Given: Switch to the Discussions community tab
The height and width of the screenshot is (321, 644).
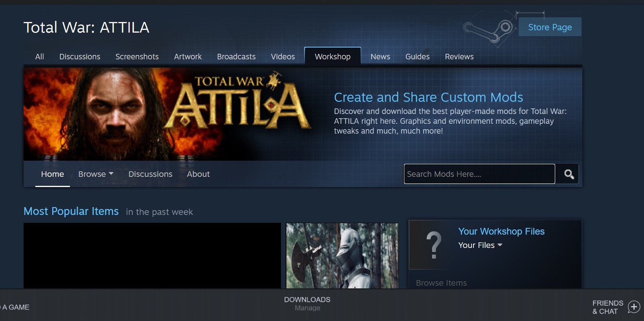Looking at the screenshot, I should (80, 57).
